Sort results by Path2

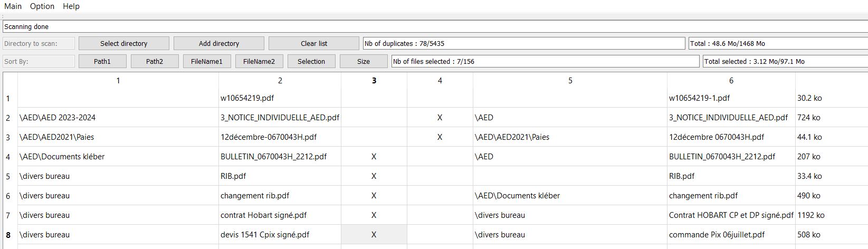155,61
